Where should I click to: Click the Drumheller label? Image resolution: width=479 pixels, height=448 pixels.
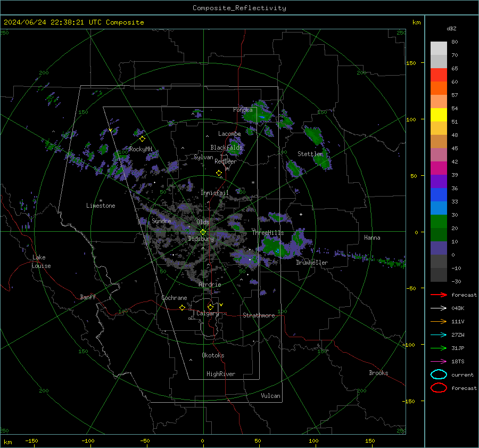[312, 263]
